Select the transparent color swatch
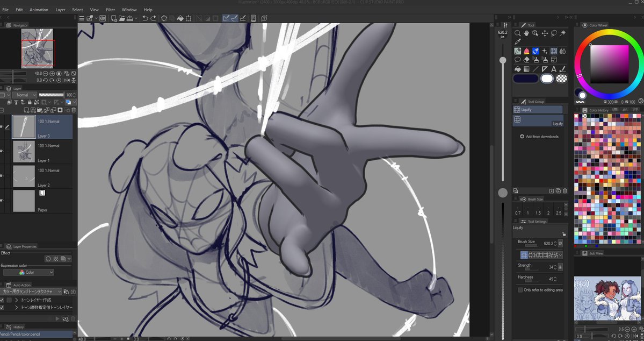This screenshot has width=644, height=341. 561,79
